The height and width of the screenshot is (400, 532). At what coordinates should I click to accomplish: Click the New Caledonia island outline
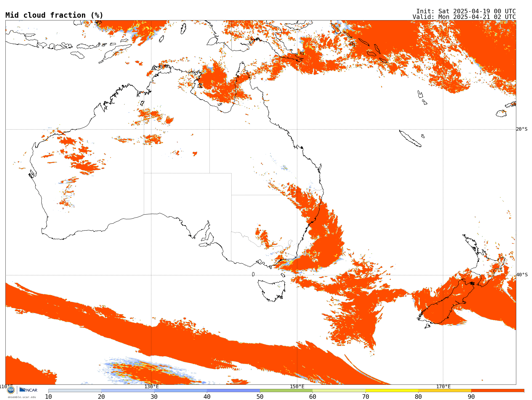(x=410, y=138)
